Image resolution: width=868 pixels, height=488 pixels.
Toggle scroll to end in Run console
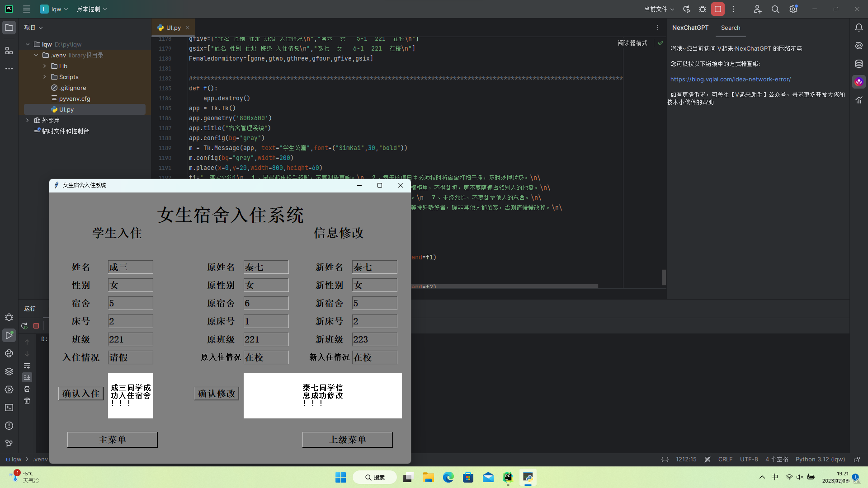27,377
